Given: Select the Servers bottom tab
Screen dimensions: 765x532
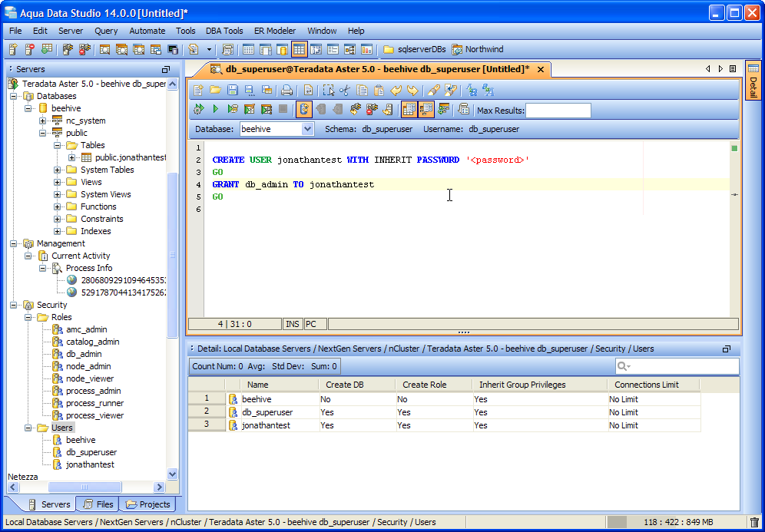Looking at the screenshot, I should [x=49, y=504].
